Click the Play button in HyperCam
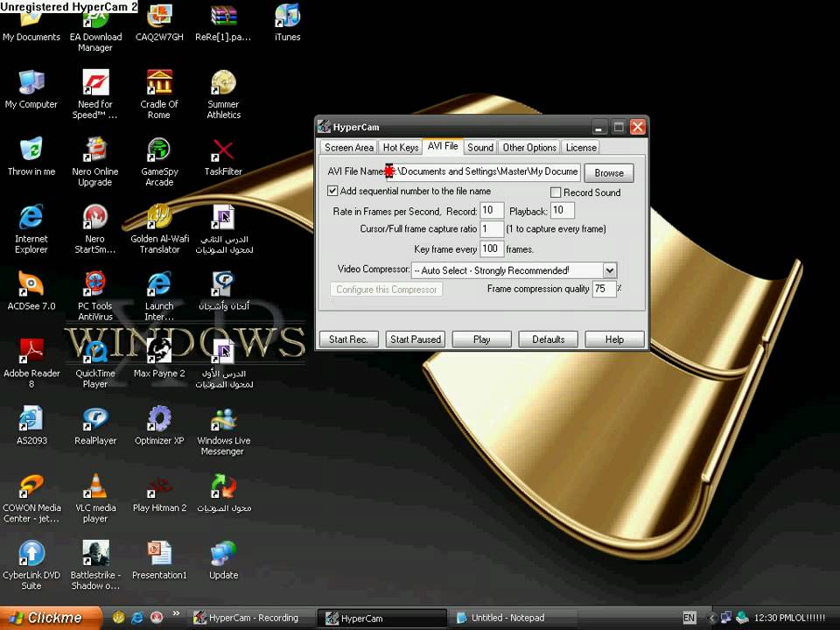Image resolution: width=840 pixels, height=630 pixels. coord(481,339)
